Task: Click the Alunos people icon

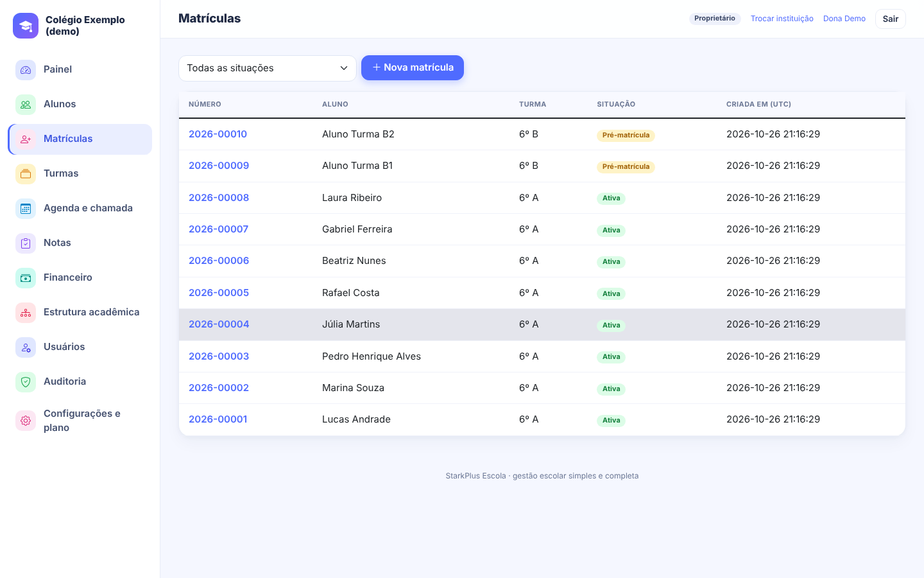Action: tap(26, 104)
